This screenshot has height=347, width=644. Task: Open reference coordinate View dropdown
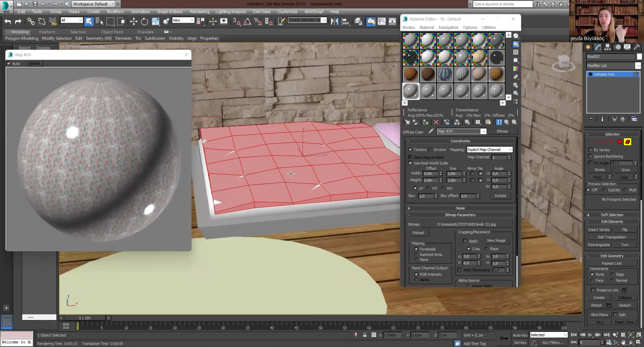183,20
